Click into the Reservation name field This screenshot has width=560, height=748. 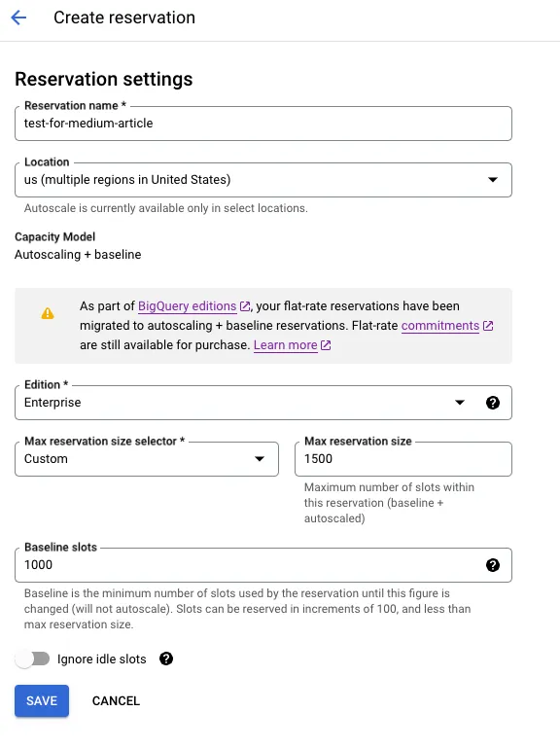point(263,124)
